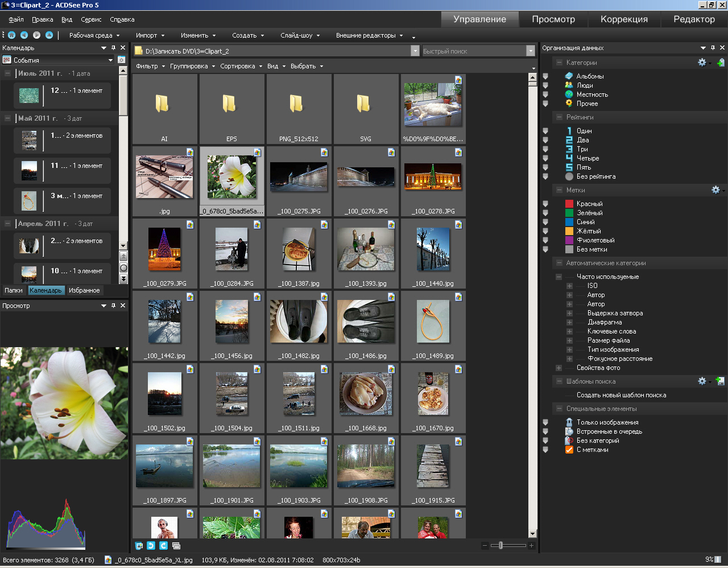Open the Метки gear settings
728x568 pixels.
(x=717, y=190)
